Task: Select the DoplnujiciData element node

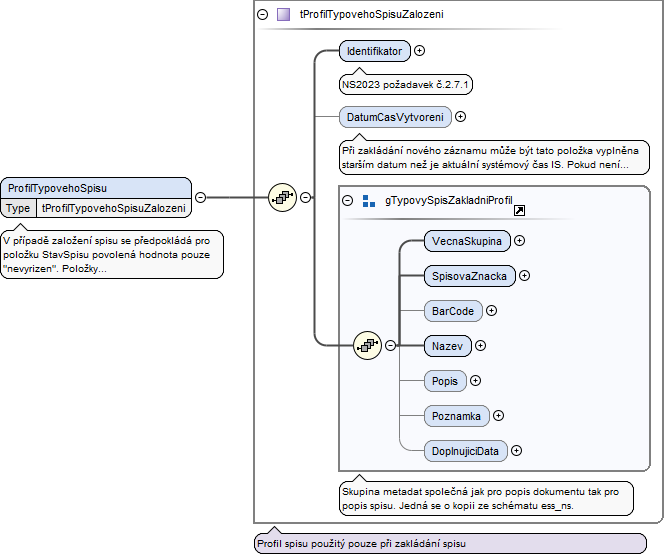Action: [466, 451]
